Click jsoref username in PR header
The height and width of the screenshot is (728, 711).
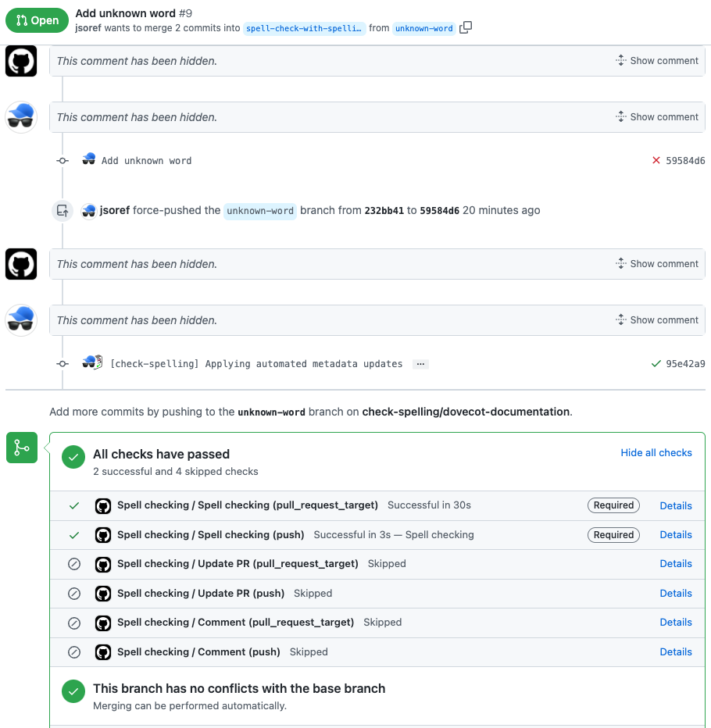click(x=88, y=28)
